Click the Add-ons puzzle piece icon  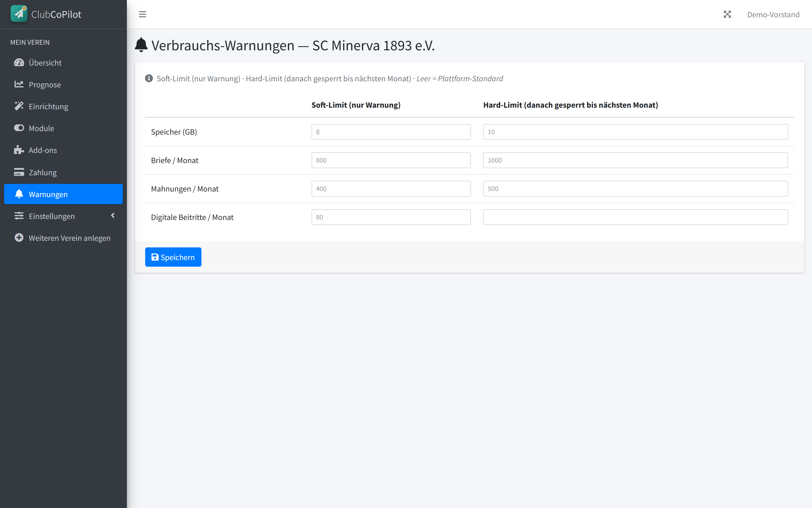pos(19,150)
